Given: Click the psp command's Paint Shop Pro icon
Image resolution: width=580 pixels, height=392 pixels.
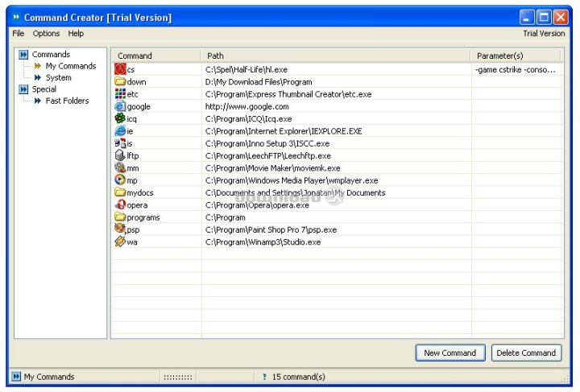Looking at the screenshot, I should tap(120, 229).
